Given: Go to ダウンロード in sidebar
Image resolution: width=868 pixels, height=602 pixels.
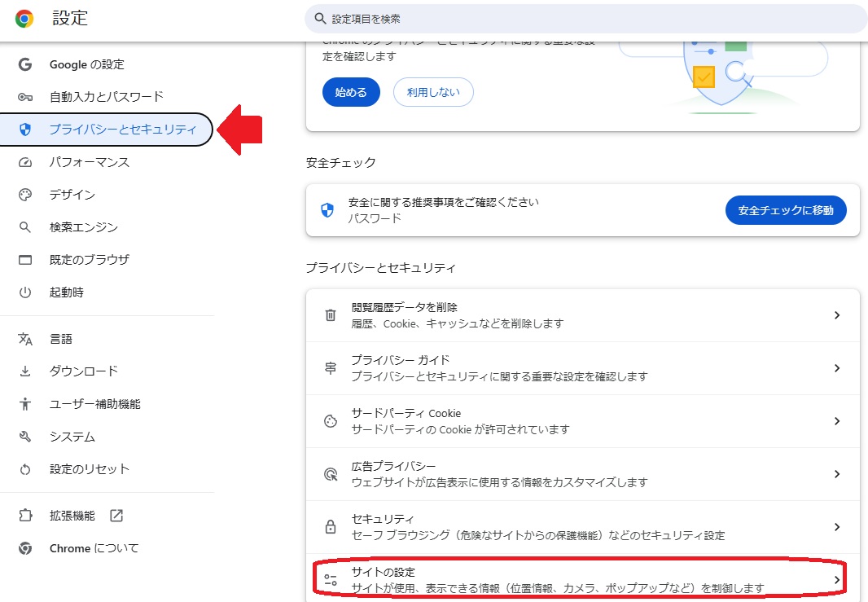Looking at the screenshot, I should click(83, 371).
